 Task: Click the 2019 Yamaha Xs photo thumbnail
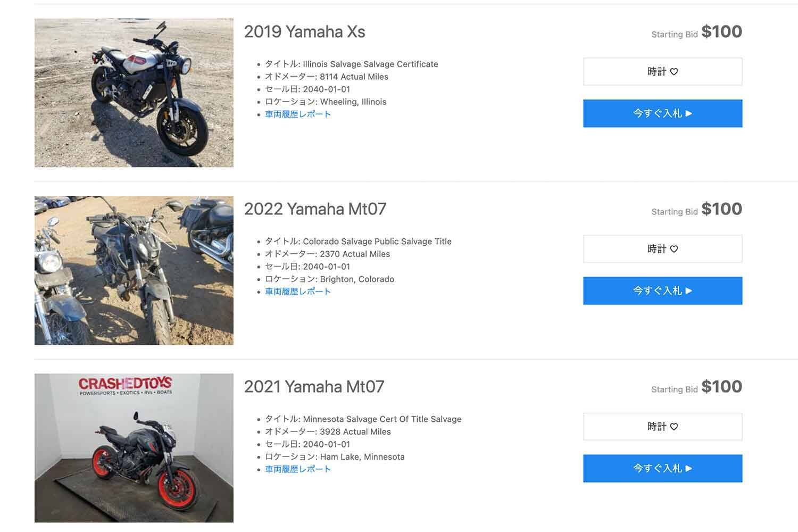pos(134,92)
